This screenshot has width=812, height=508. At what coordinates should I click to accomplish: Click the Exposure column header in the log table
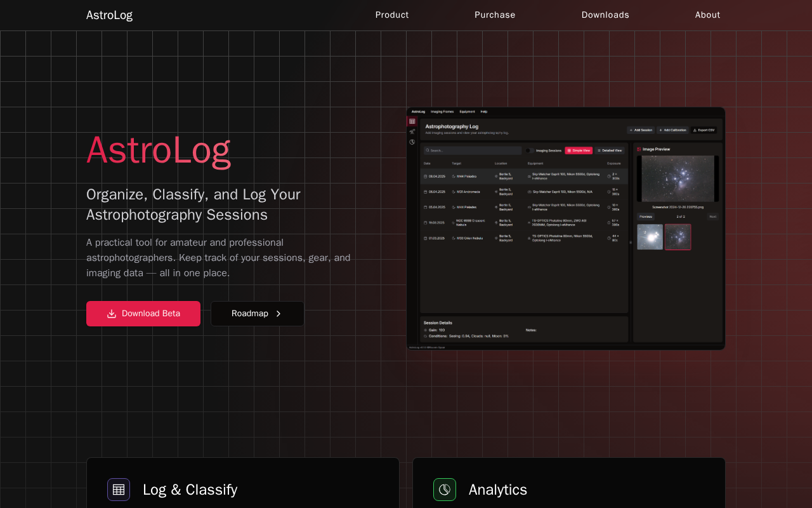[x=614, y=163]
